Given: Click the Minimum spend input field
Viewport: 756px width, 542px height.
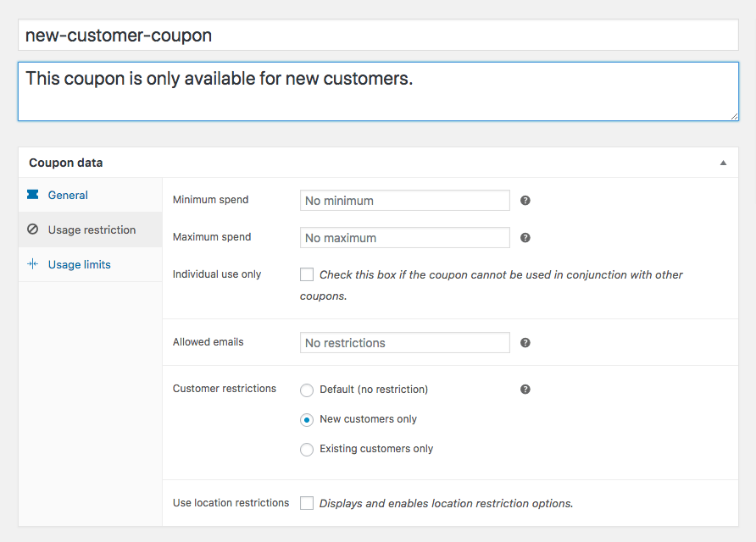Looking at the screenshot, I should point(405,201).
